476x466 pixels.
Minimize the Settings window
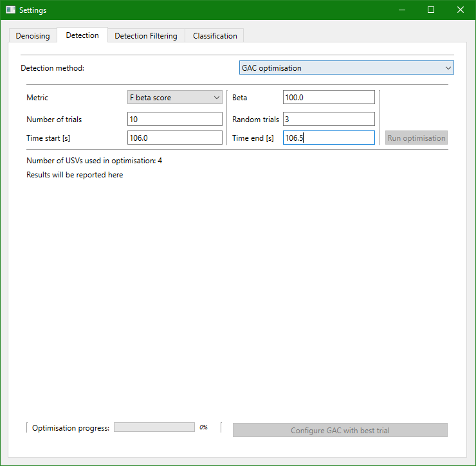[x=402, y=10]
